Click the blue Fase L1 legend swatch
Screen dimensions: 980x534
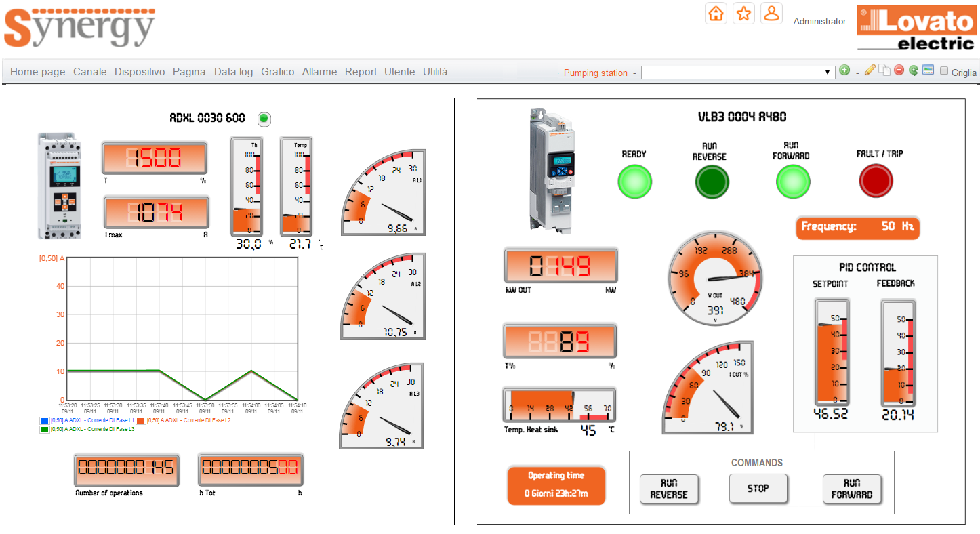(44, 421)
